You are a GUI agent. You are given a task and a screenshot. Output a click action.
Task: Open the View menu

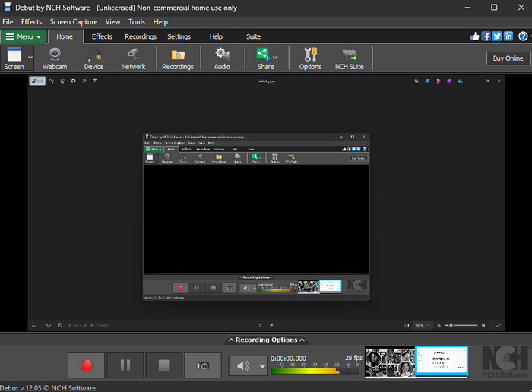pos(112,22)
